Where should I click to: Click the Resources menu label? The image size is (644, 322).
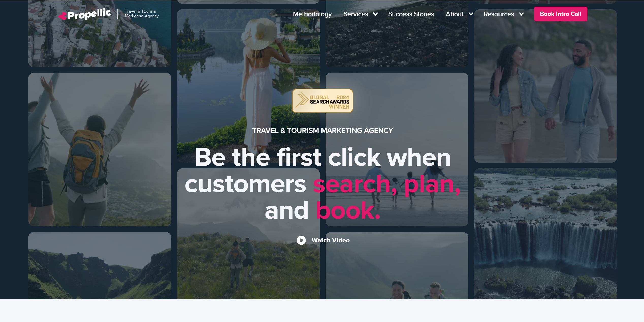(x=498, y=14)
